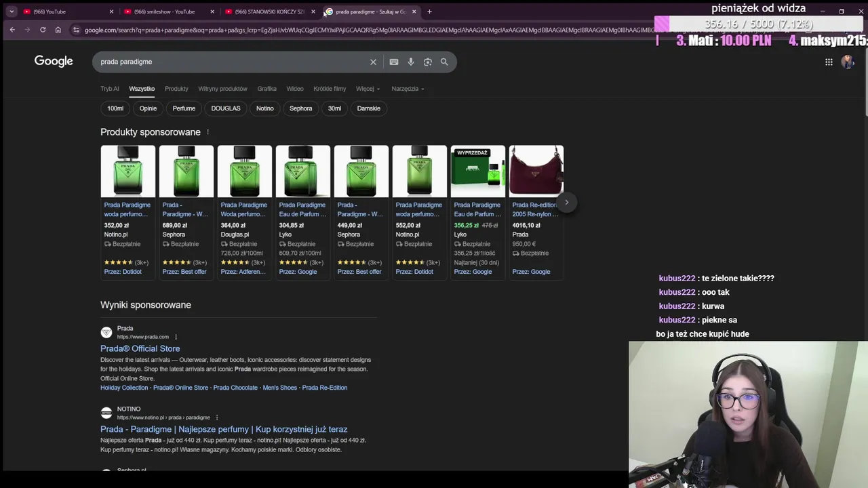The height and width of the screenshot is (488, 868).
Task: Apply the Sephora filter chip
Action: [301, 108]
